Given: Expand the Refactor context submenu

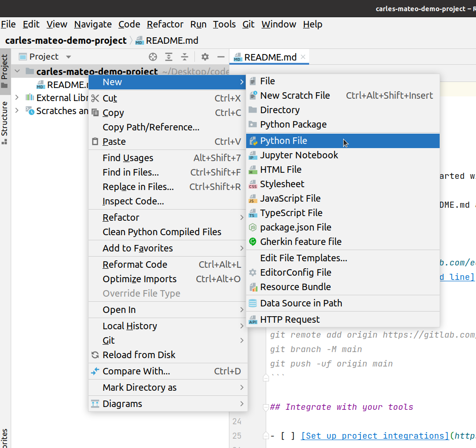Looking at the screenshot, I should [x=168, y=218].
